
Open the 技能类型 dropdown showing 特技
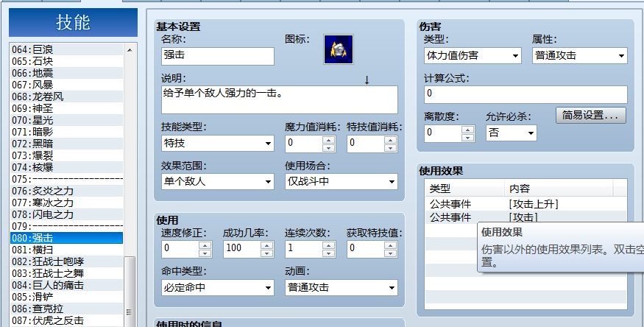(218, 144)
